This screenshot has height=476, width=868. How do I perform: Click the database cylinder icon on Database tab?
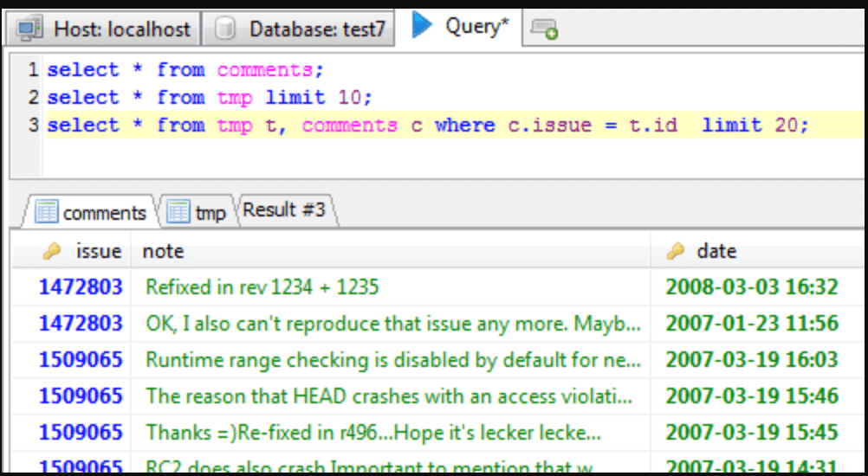click(x=225, y=29)
